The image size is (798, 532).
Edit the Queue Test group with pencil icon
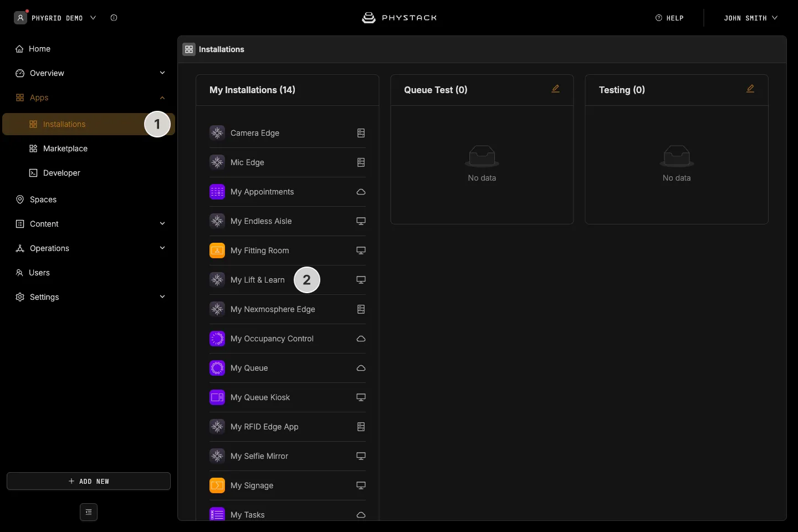click(x=556, y=89)
